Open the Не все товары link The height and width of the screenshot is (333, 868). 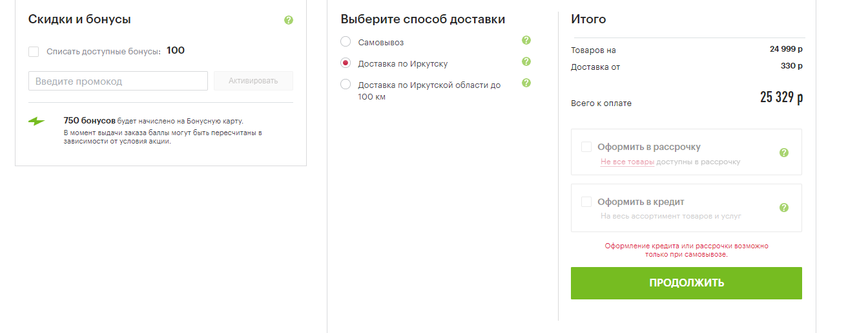[x=627, y=162]
